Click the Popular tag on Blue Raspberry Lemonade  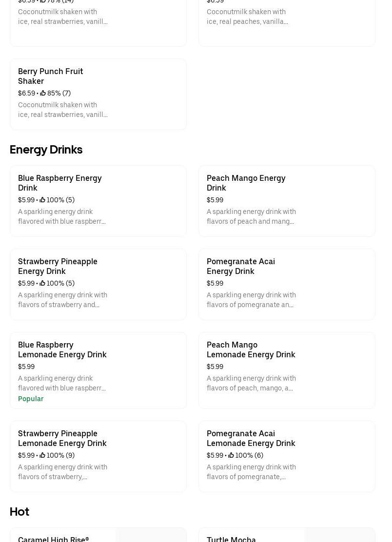tap(31, 399)
